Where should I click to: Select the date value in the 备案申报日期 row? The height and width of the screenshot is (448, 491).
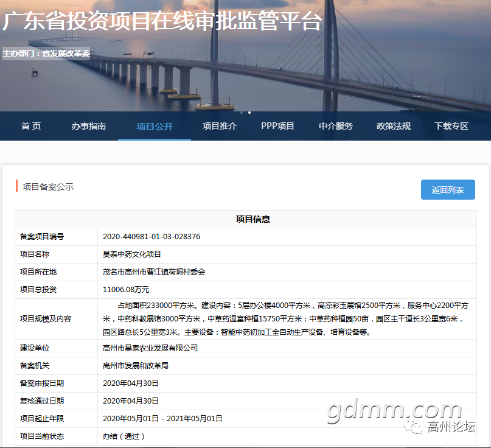coord(131,383)
